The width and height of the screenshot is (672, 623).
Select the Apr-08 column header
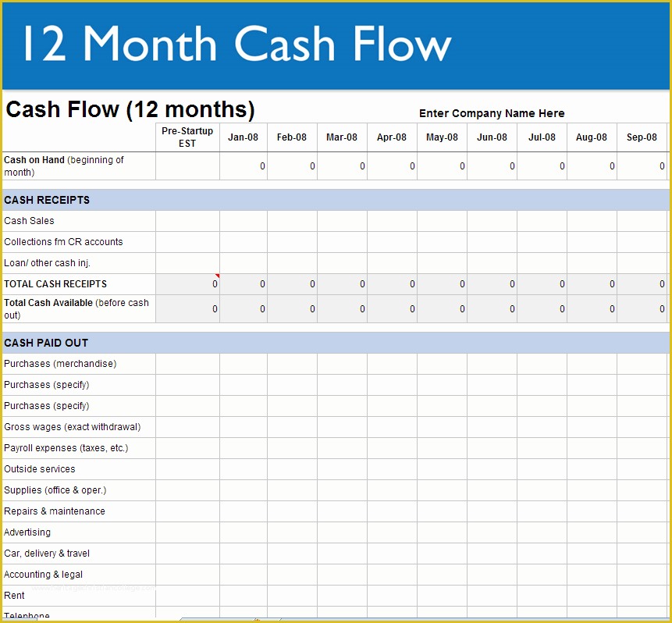392,137
